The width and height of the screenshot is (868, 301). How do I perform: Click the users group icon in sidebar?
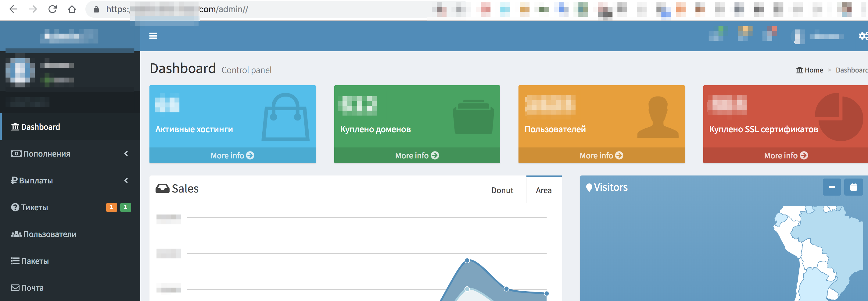[16, 234]
